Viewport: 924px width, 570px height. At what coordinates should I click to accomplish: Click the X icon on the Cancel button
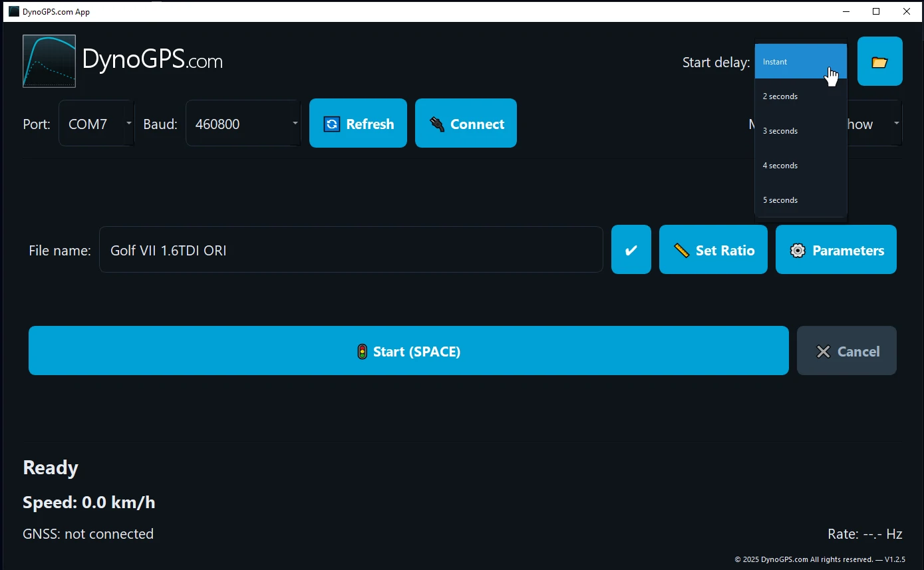click(824, 351)
